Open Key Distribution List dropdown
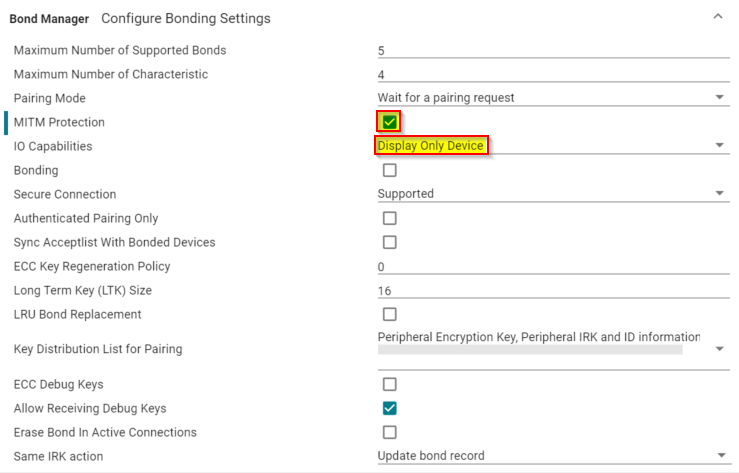Screen dimensions: 739x473 (720, 349)
